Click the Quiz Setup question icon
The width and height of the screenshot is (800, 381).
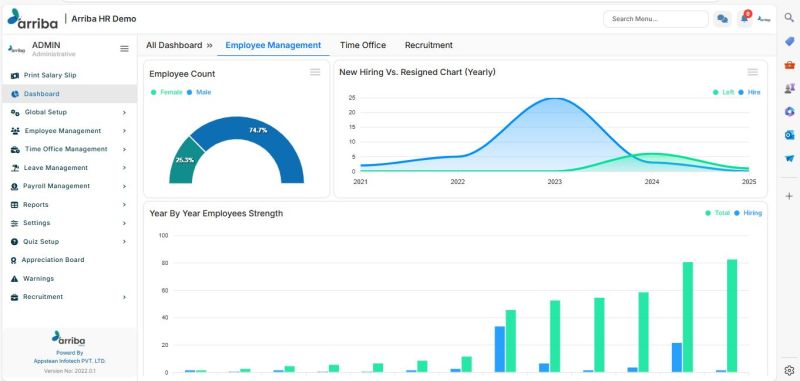click(14, 242)
